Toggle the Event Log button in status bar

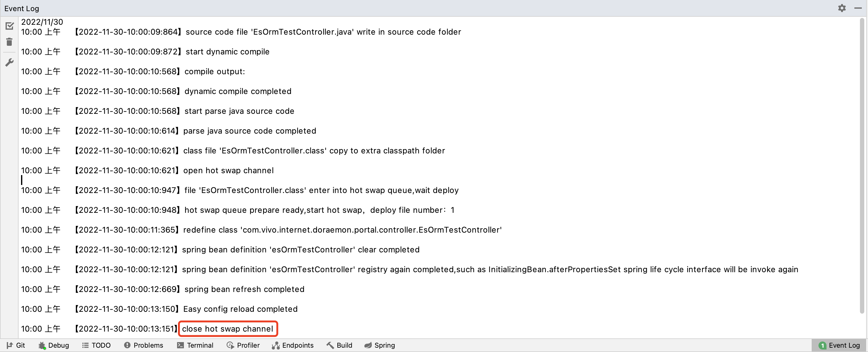[x=839, y=345]
